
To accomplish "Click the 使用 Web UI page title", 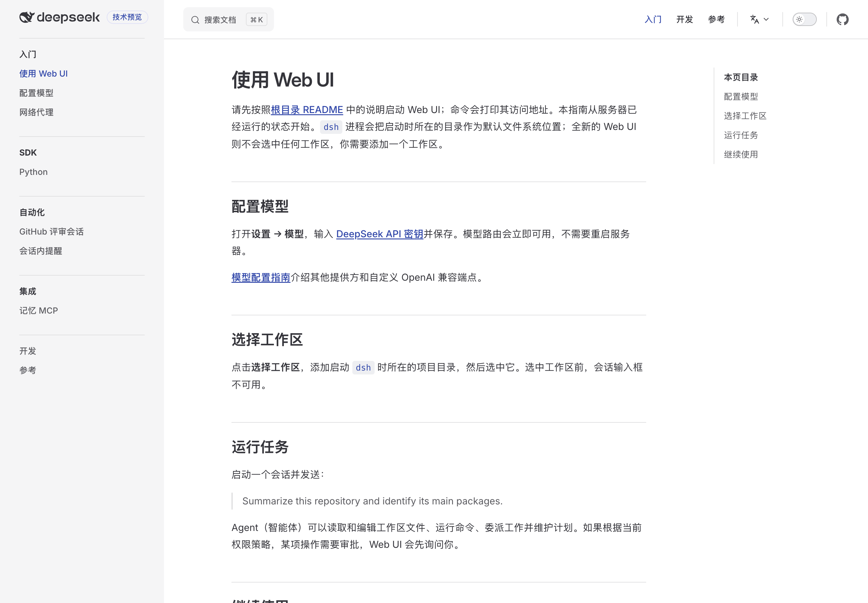I will point(282,80).
